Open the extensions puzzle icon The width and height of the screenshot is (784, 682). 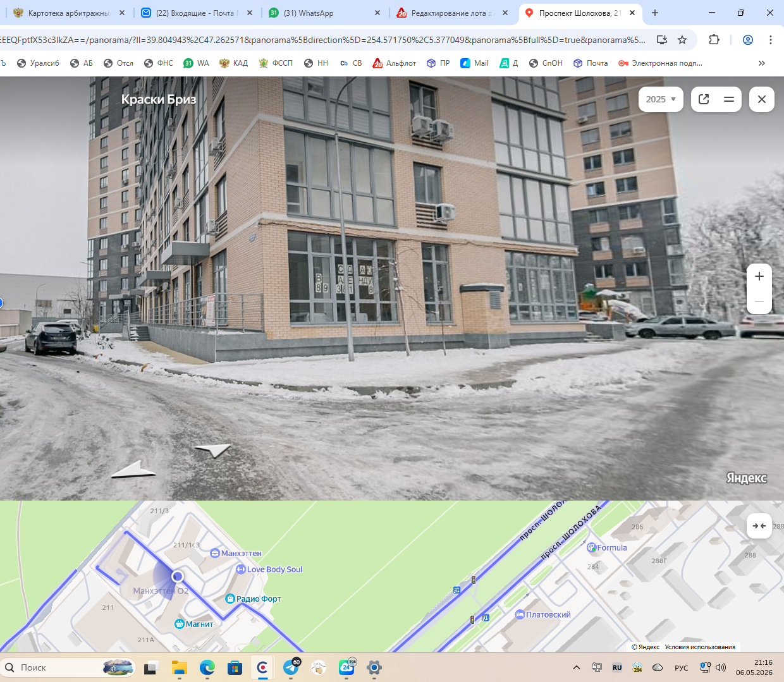pos(714,40)
